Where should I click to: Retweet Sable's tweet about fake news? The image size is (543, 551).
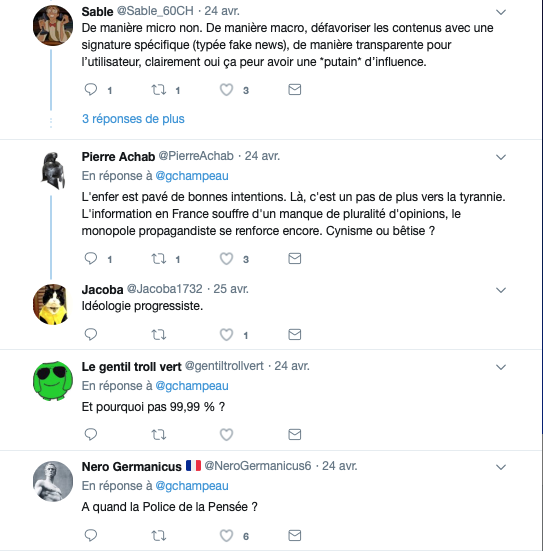(159, 90)
